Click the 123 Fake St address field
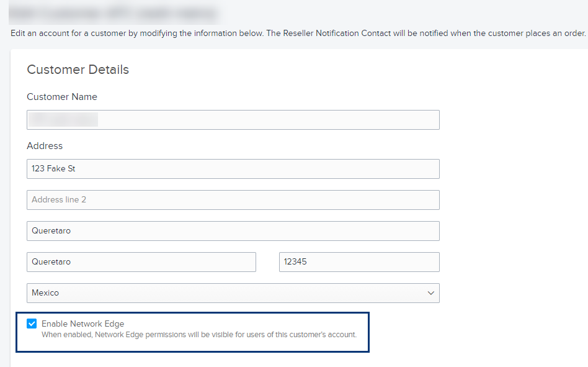 [233, 169]
